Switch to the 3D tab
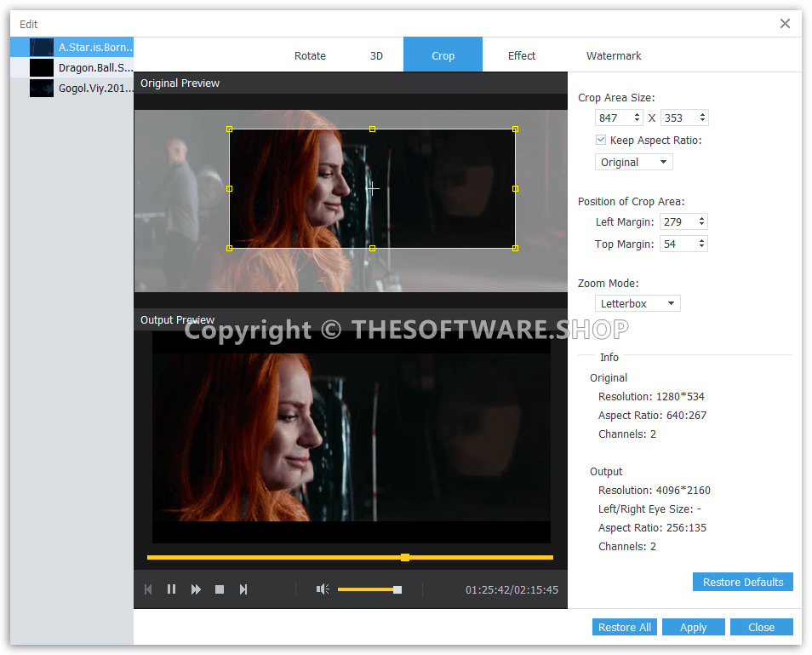Viewport: 812px width, 655px height. click(x=376, y=55)
